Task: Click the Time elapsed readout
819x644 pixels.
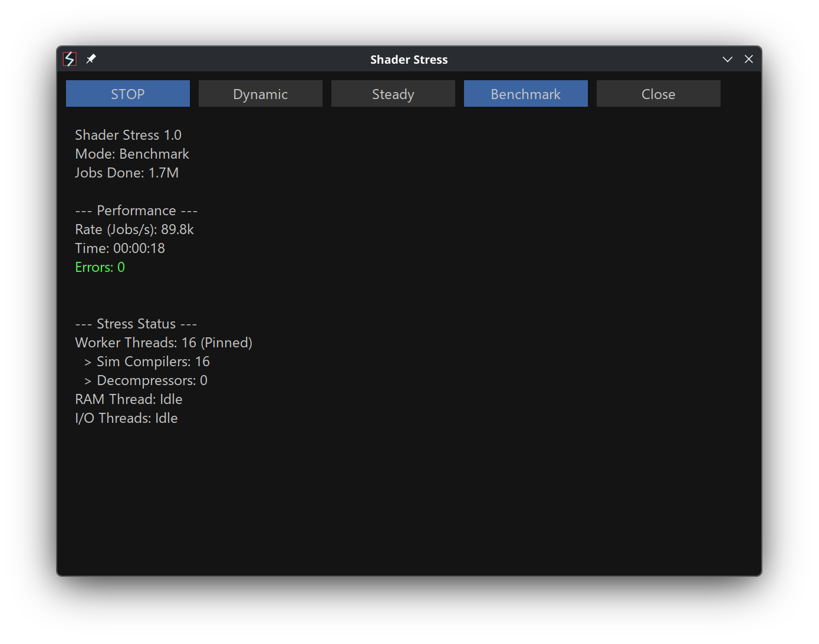Action: tap(120, 248)
